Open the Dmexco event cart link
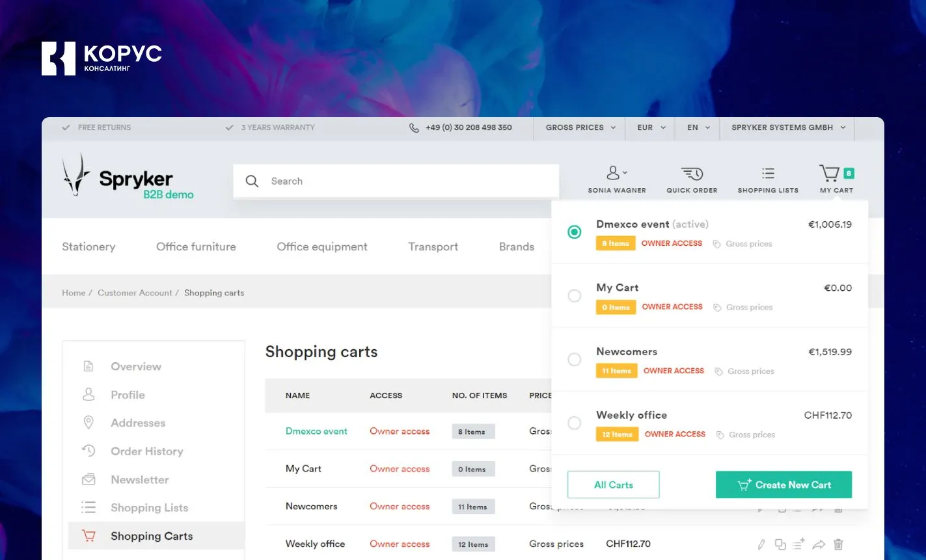The height and width of the screenshot is (560, 926). click(x=316, y=431)
